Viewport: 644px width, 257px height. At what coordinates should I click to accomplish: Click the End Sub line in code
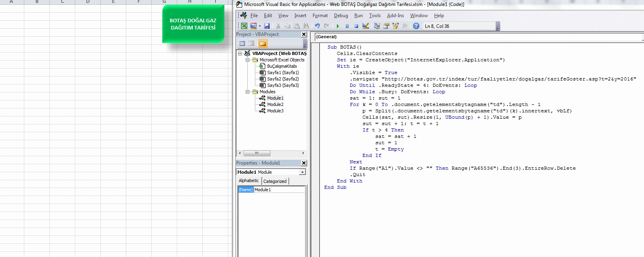click(x=335, y=187)
